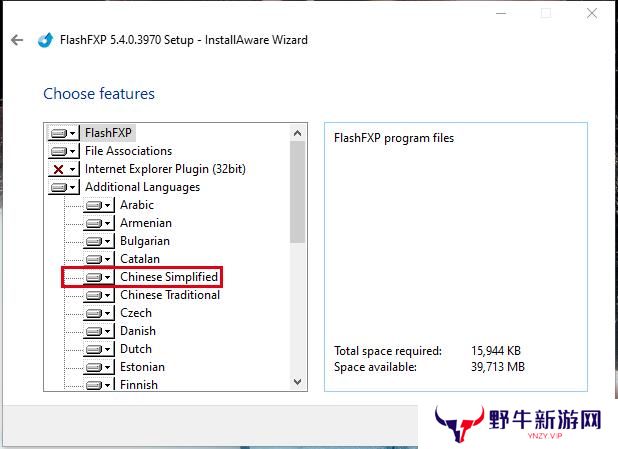This screenshot has width=618, height=449.
Task: Open the Finnish language install dropdown
Action: coord(99,384)
